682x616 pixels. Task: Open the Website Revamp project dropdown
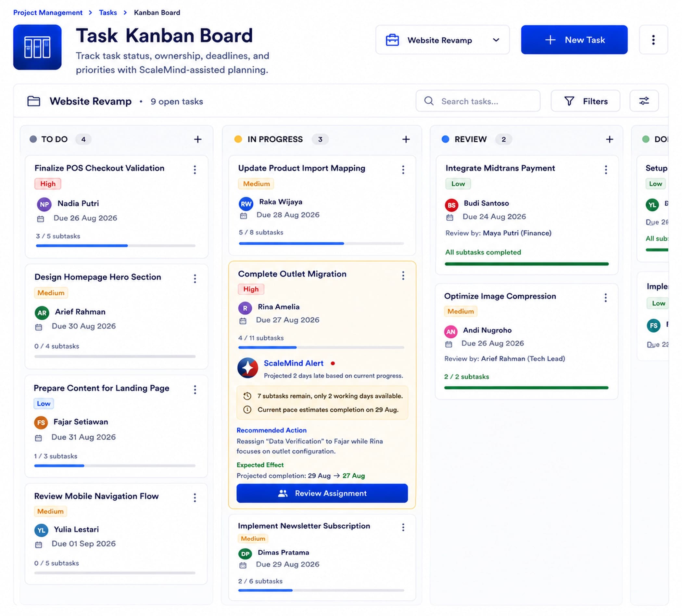(442, 40)
